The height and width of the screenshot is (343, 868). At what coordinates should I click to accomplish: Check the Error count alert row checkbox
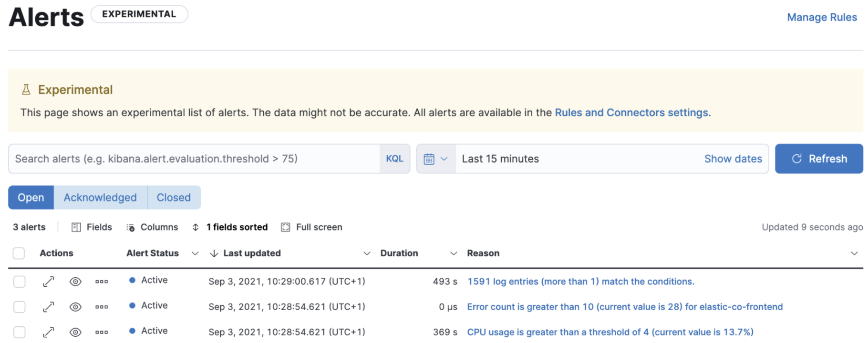[20, 307]
